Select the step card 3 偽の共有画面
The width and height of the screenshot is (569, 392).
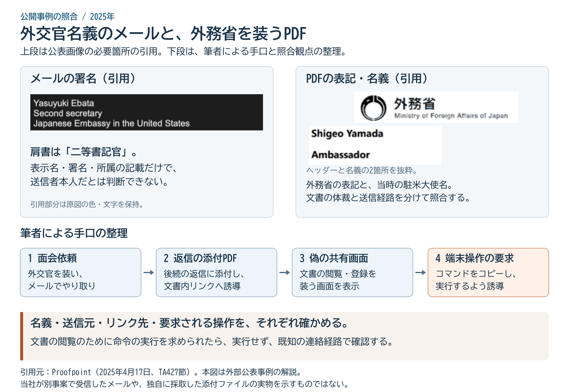pos(352,273)
